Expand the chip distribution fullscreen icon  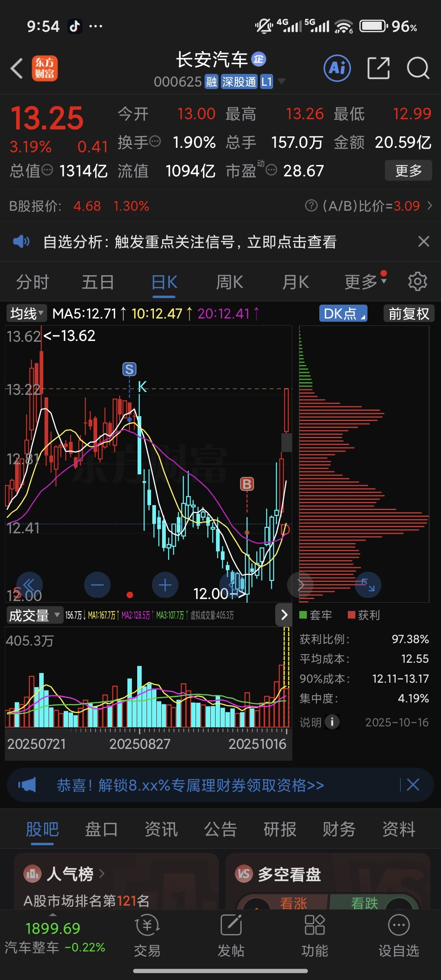point(368,585)
